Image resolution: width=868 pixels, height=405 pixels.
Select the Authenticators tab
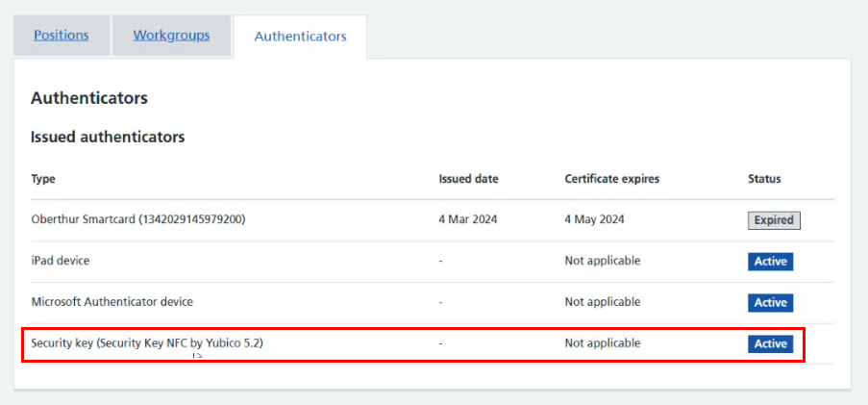[300, 37]
